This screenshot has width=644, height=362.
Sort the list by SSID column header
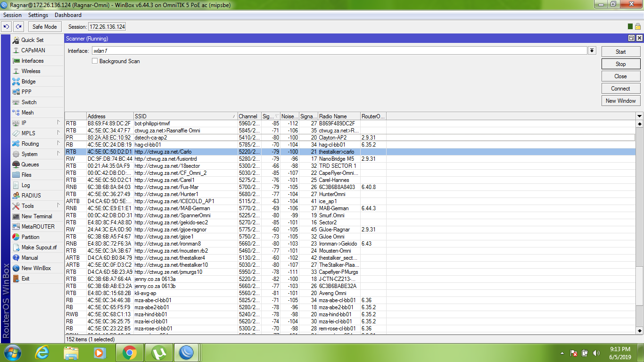click(x=184, y=116)
